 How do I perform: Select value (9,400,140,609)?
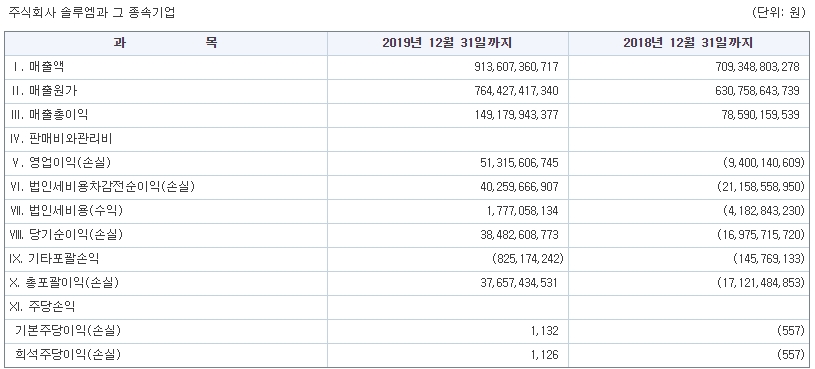[764, 163]
